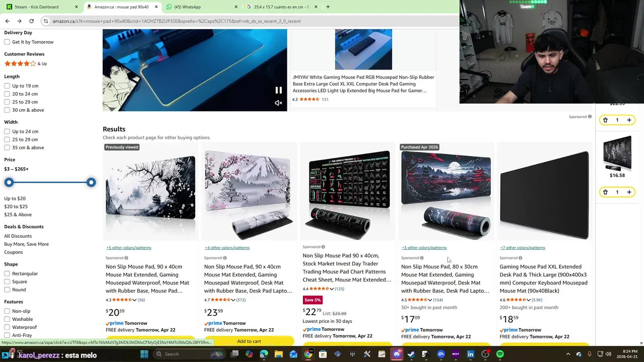Click minimum price slider handle
Screen dimensions: 644x362
tap(9, 183)
